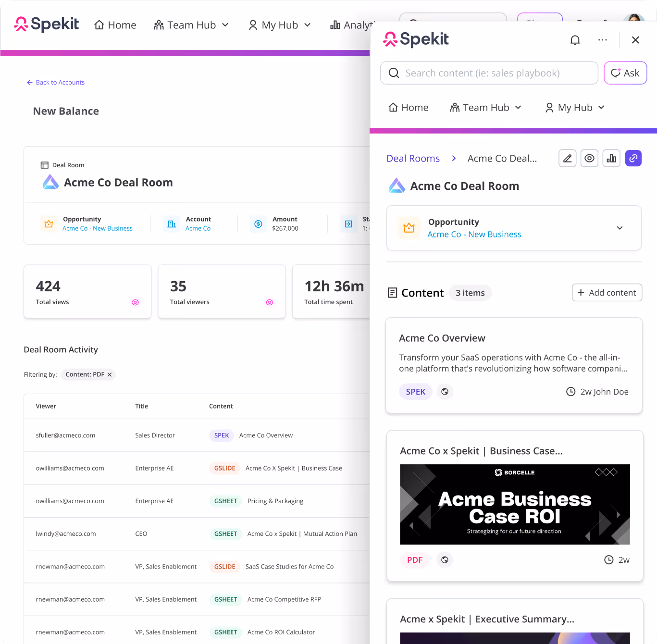Screen dimensions: 657x644
Task: Open the Acme Co Overview card title
Action: tap(442, 338)
